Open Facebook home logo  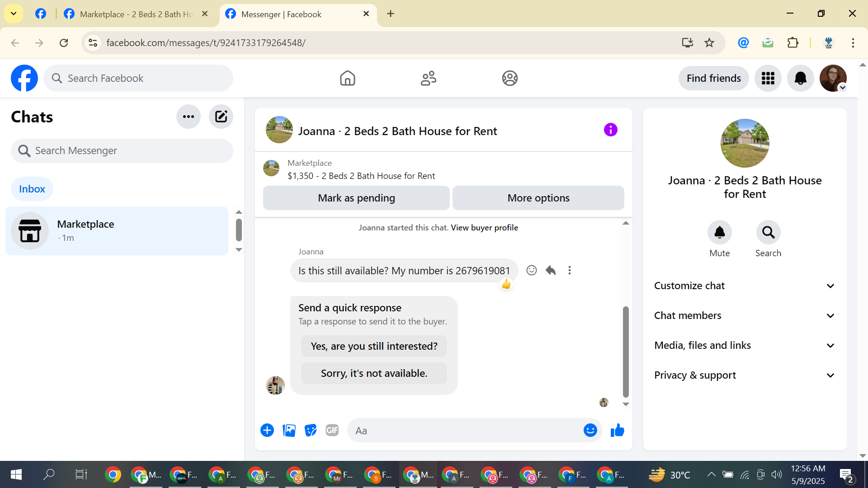point(24,78)
